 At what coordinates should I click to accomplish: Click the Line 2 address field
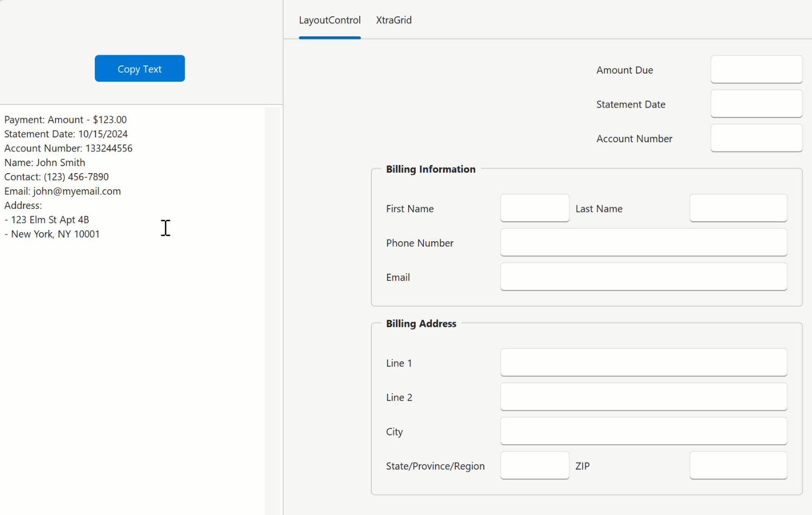tap(643, 397)
